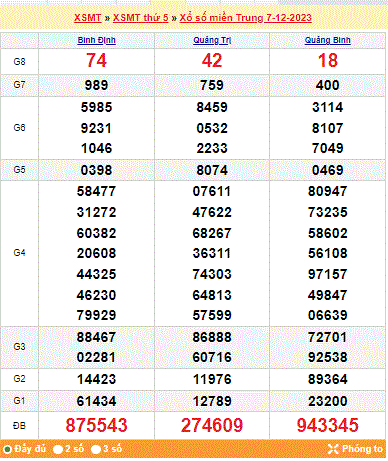The height and width of the screenshot is (461, 388).
Task: Click the G3 number 88467
Action: click(96, 337)
